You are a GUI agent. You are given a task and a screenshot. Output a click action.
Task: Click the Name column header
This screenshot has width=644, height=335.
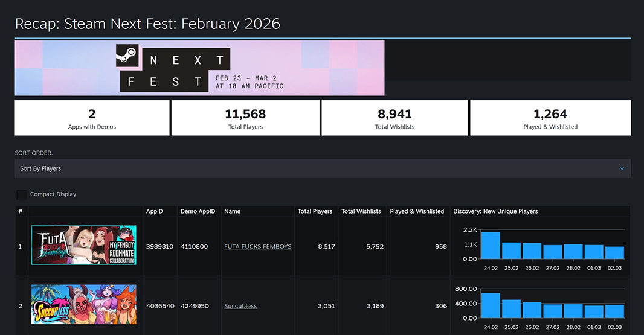click(x=232, y=211)
